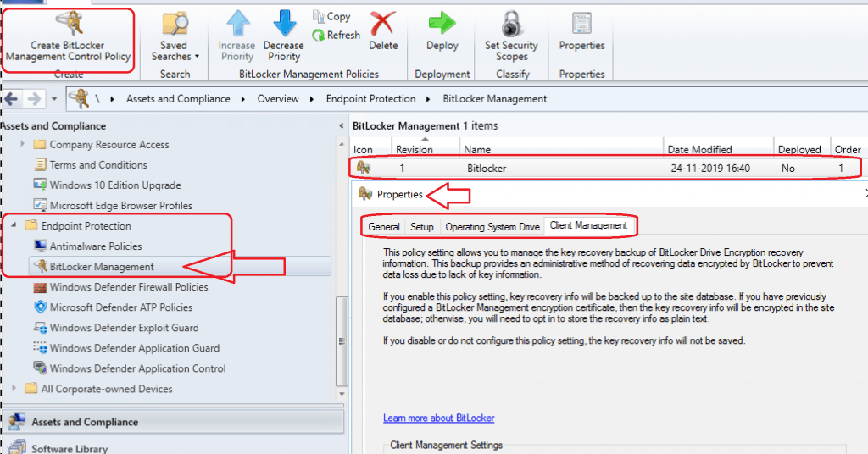Image resolution: width=868 pixels, height=454 pixels.
Task: Open the Learn more about BitLocker link
Action: click(x=438, y=418)
